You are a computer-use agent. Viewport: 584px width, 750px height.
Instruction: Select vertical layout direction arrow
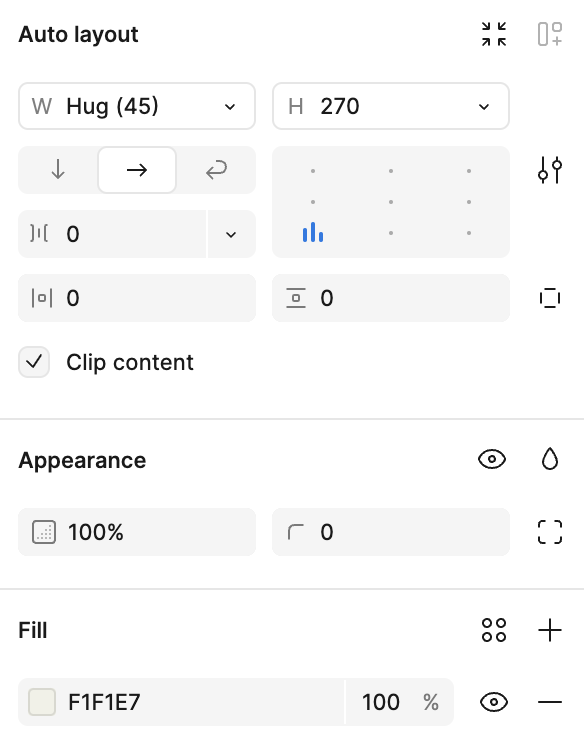(x=58, y=170)
